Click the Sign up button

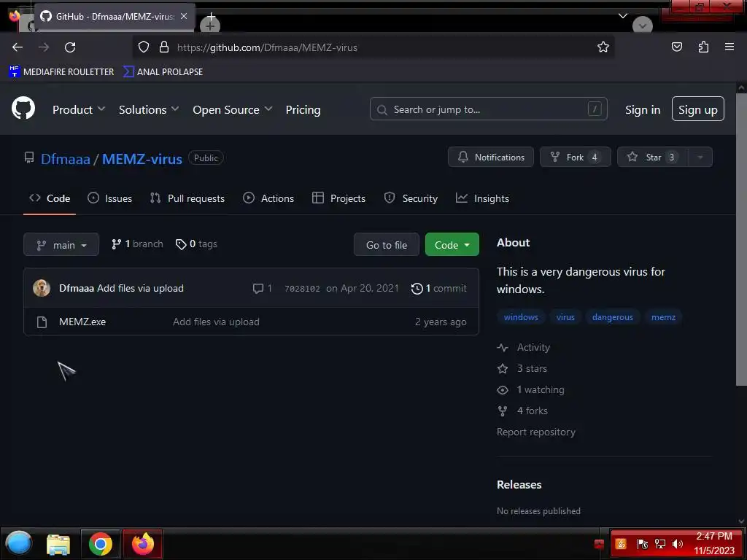coord(698,109)
